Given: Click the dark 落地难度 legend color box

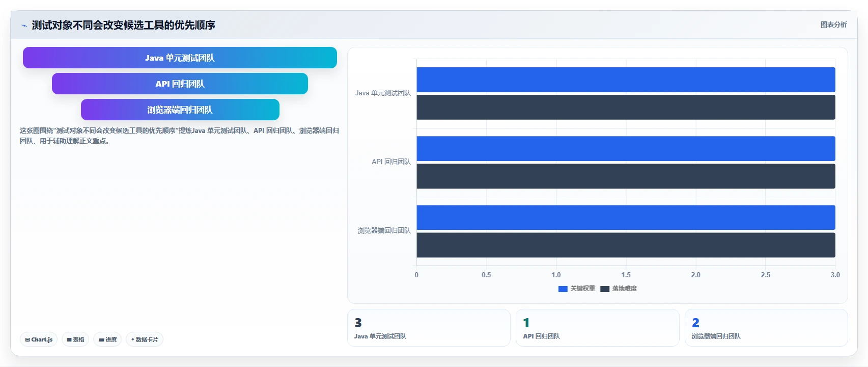Looking at the screenshot, I should pyautogui.click(x=605, y=289).
